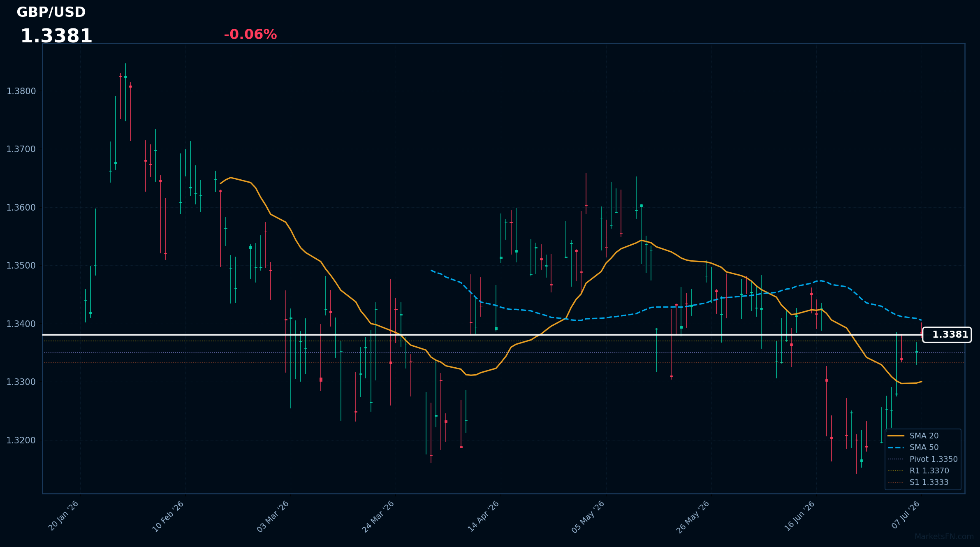
Task: Click the R1 1.3370 legend entry
Action: [x=918, y=471]
